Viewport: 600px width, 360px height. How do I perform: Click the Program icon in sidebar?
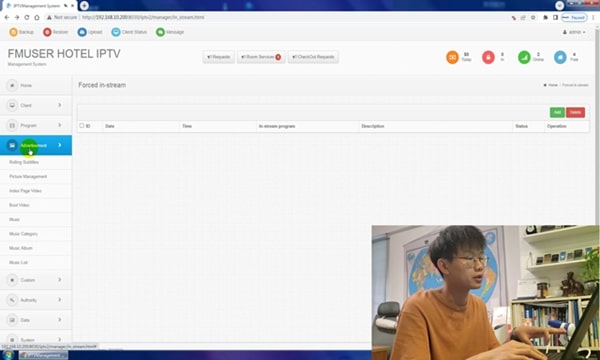pos(12,125)
